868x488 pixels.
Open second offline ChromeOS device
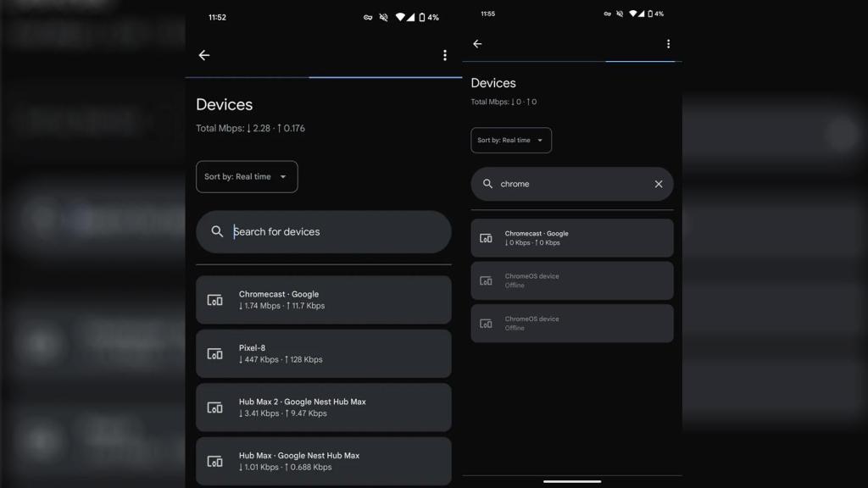tap(572, 323)
